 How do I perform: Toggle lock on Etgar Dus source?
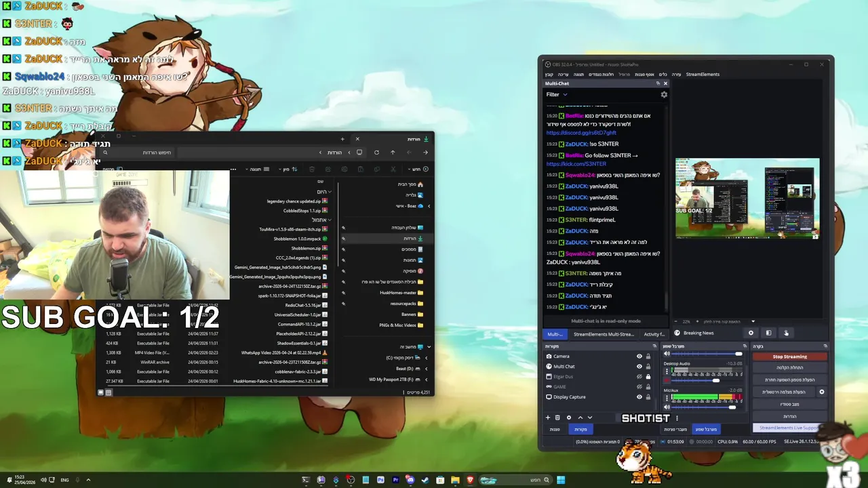pyautogui.click(x=648, y=377)
